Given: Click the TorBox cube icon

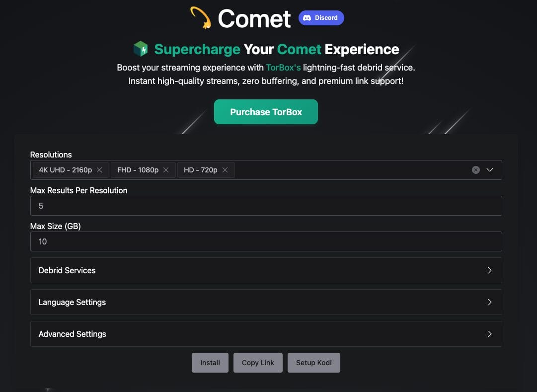Looking at the screenshot, I should 141,49.
